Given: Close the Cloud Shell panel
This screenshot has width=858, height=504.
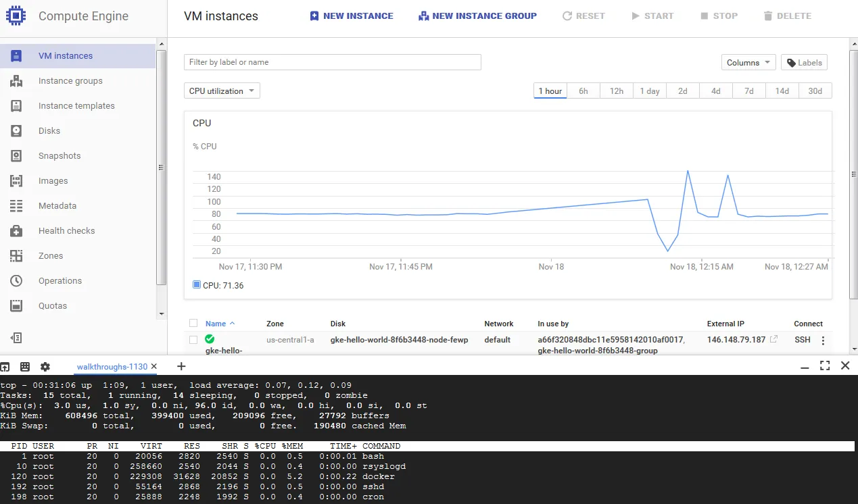Looking at the screenshot, I should pos(845,366).
